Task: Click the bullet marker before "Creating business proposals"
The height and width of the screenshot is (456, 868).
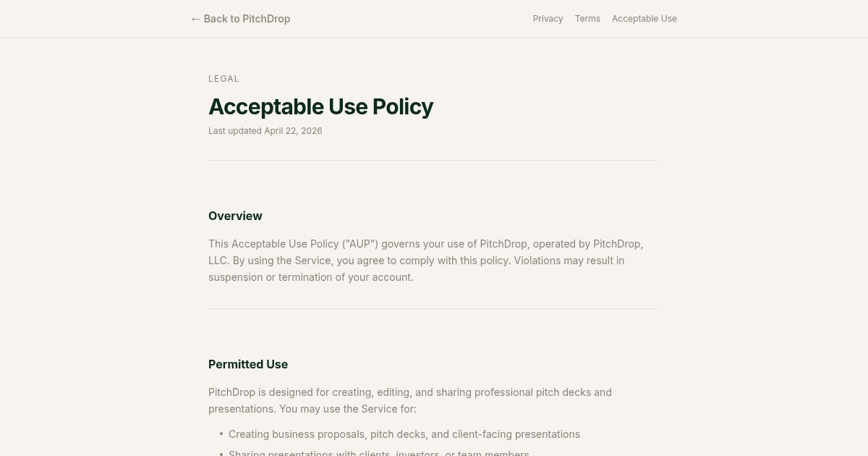Action: tap(221, 434)
